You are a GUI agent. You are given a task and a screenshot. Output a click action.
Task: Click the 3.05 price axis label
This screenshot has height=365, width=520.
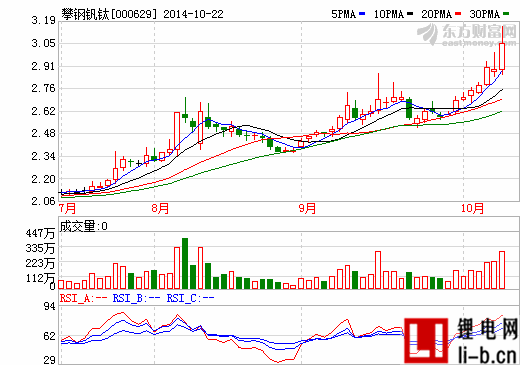point(43,43)
